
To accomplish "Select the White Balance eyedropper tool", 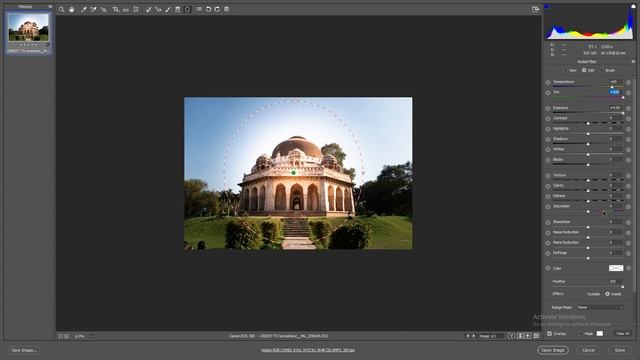I will (x=84, y=9).
